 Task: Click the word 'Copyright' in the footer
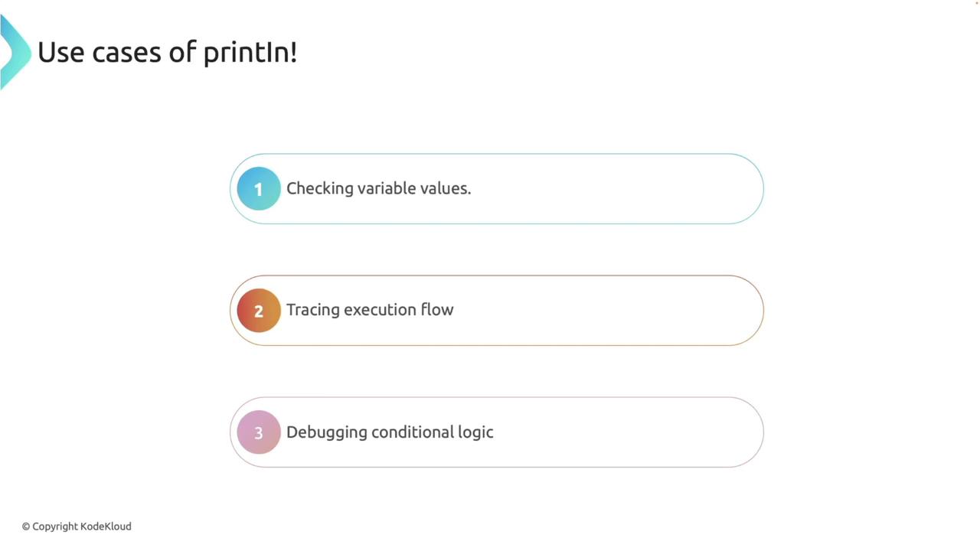(x=54, y=527)
